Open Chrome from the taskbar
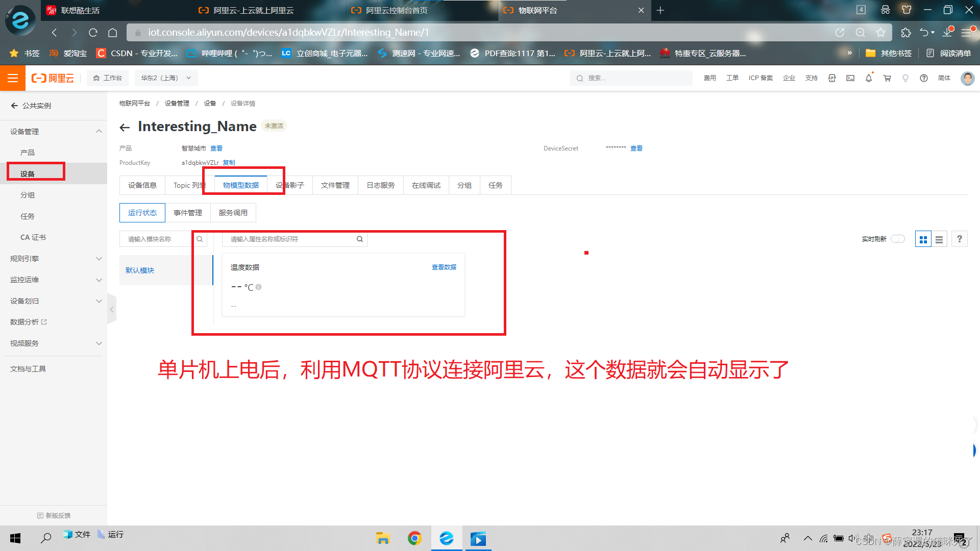Viewport: 980px width, 551px height. pyautogui.click(x=414, y=538)
